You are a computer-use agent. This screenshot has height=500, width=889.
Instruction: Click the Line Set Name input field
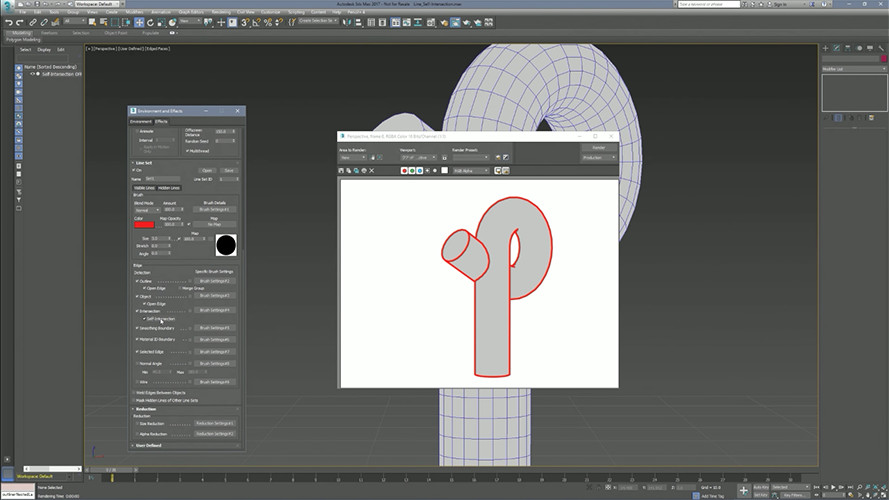pyautogui.click(x=163, y=179)
